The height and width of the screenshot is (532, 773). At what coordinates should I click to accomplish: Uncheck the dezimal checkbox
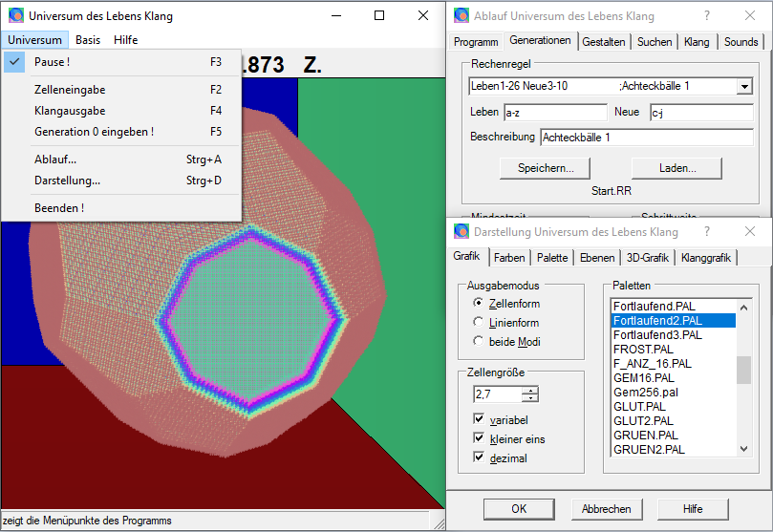tap(479, 458)
